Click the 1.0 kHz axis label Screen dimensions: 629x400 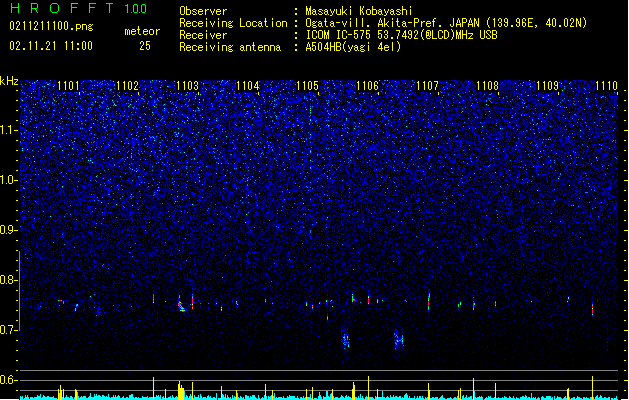coord(9,180)
